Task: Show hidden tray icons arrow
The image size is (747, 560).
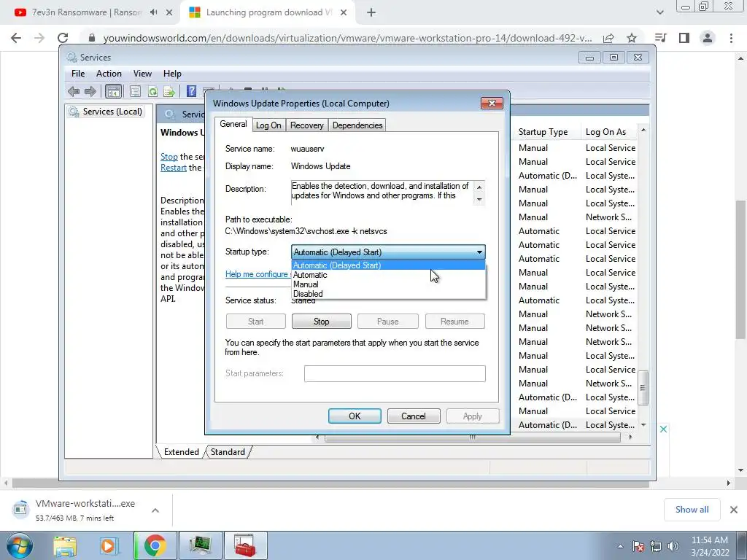Action: (620, 546)
